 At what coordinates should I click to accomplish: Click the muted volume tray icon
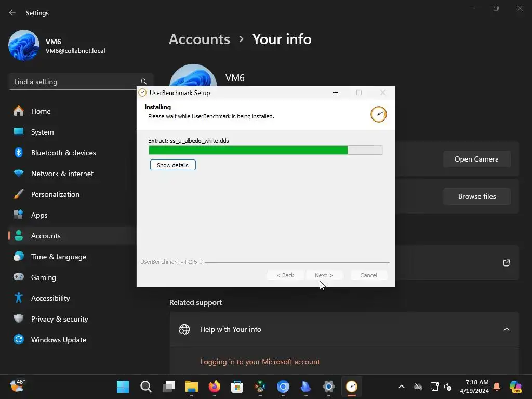tap(448, 387)
